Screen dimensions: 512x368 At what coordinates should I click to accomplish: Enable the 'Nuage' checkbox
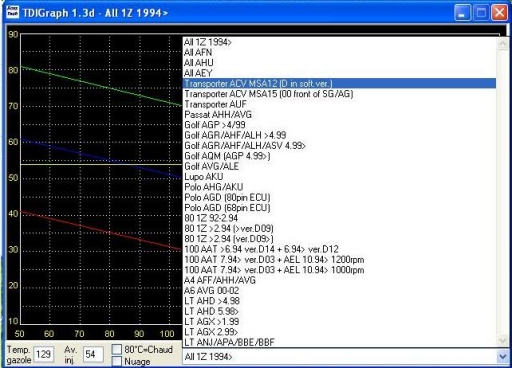point(117,361)
